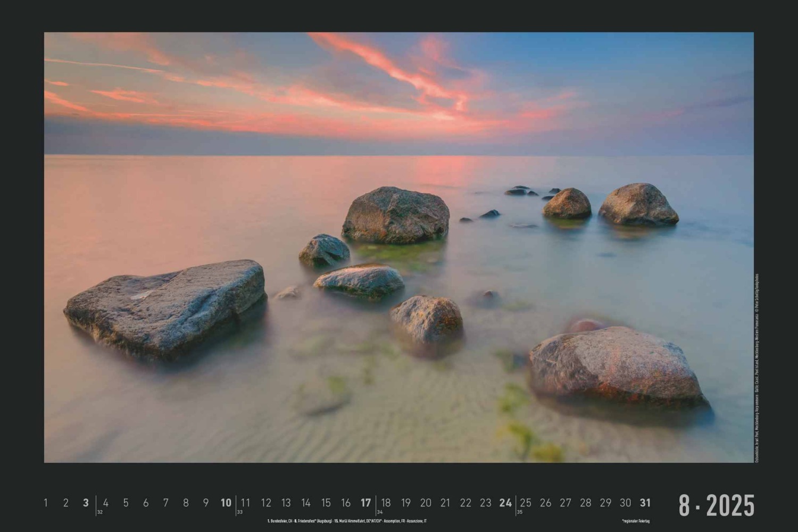Click day number 21 in the date strip

445,503
